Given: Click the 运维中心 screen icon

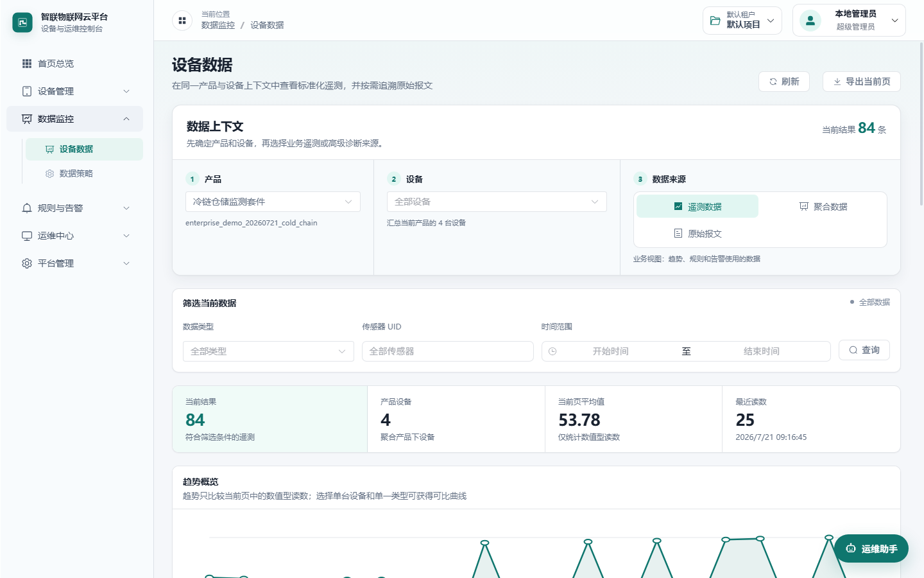Looking at the screenshot, I should point(27,236).
